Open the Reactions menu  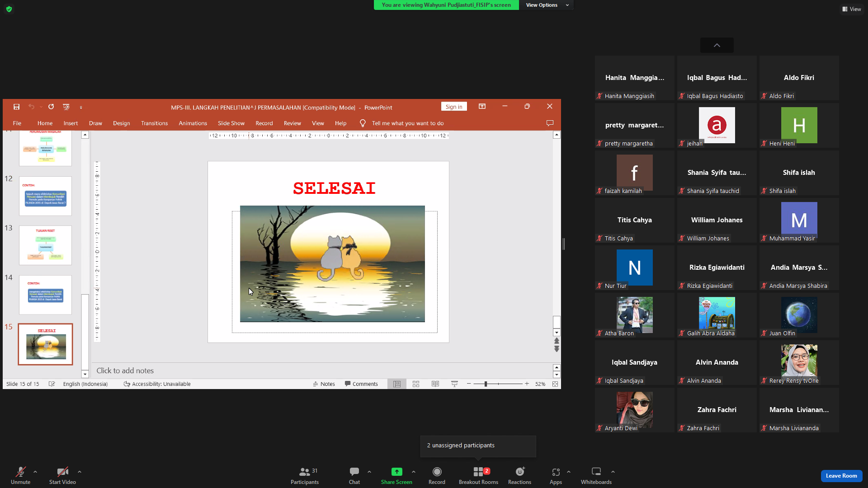(x=519, y=475)
